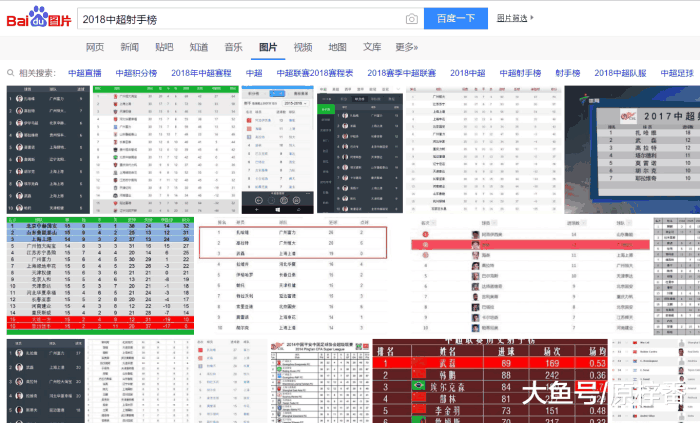Open the 知道 tab
This screenshot has height=423, width=700.
[x=199, y=47]
